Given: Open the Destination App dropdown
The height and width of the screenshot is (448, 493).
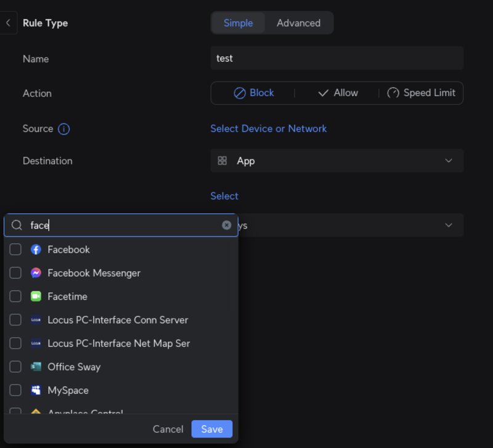Looking at the screenshot, I should click(x=336, y=161).
